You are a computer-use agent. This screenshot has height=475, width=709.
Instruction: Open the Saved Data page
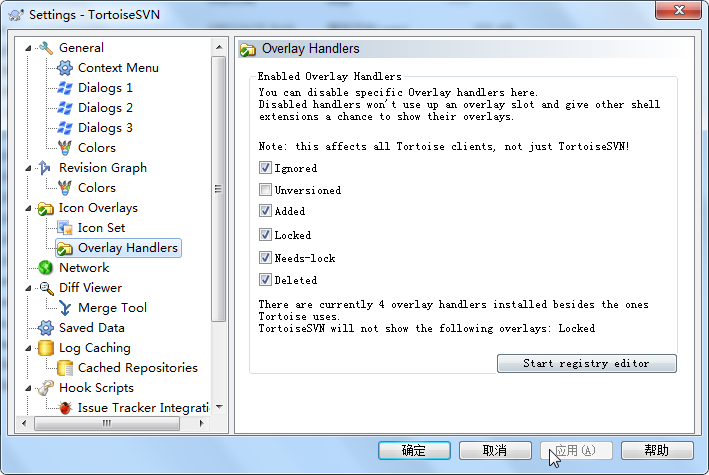[92, 328]
